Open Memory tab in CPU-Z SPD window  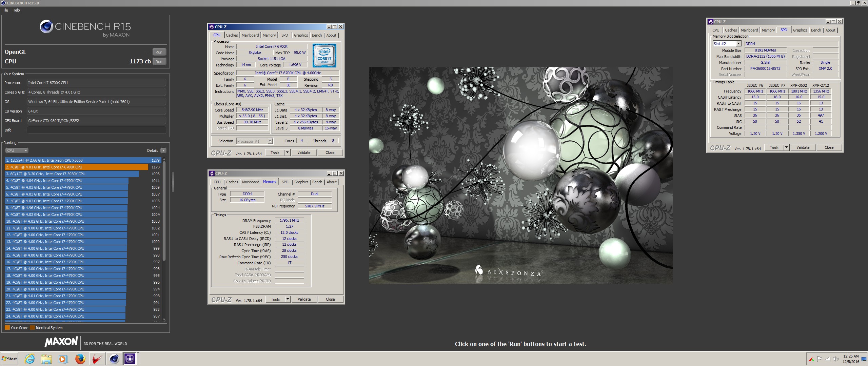click(768, 30)
